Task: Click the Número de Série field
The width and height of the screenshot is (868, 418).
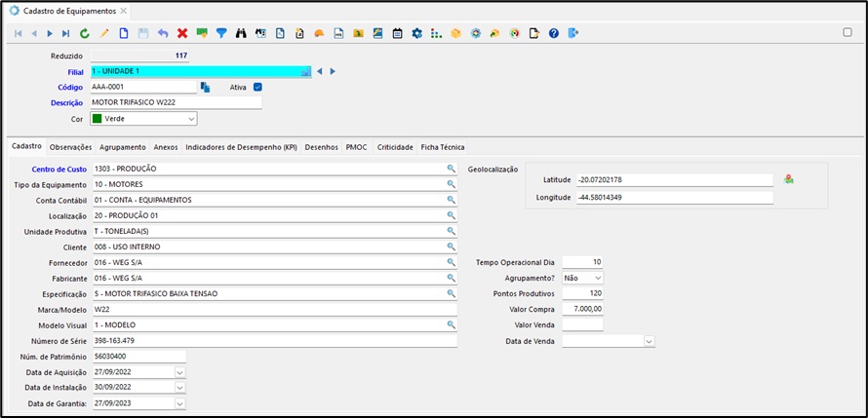Action: point(275,341)
